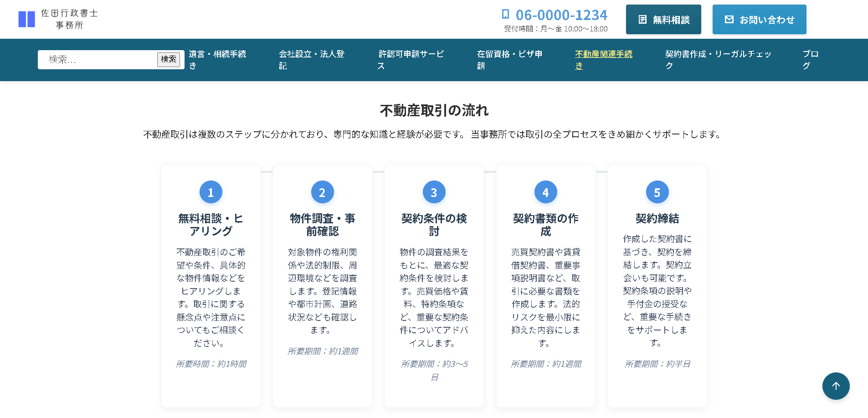The height and width of the screenshot is (418, 868).
Task: Visit the ブログ navigation link
Action: (x=810, y=60)
